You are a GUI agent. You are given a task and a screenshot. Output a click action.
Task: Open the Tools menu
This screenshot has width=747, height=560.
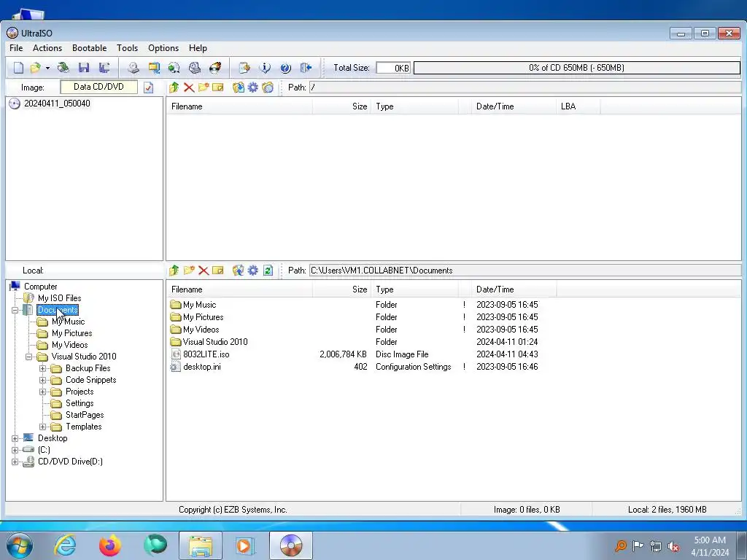127,48
